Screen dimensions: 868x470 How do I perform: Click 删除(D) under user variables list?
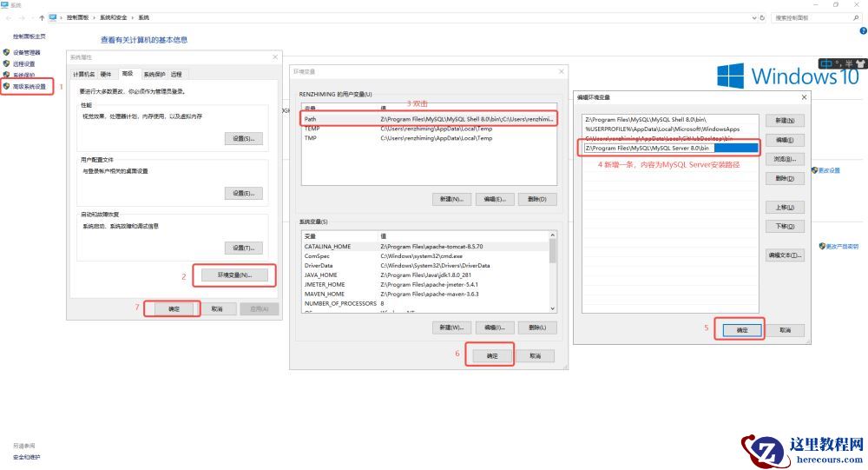(537, 199)
